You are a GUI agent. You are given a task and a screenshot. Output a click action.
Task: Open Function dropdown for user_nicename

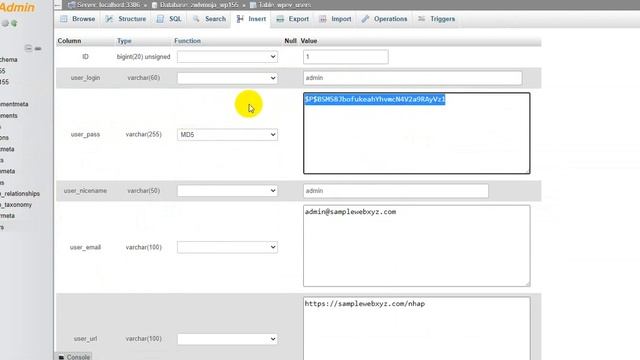pos(227,191)
